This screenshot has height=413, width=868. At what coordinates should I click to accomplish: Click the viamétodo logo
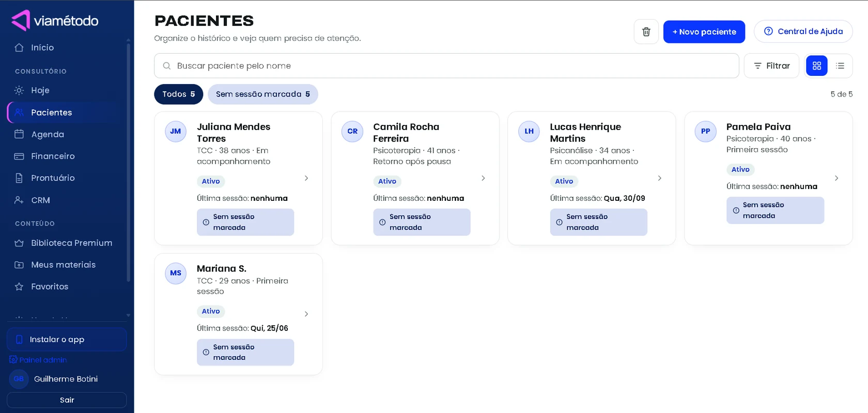click(55, 21)
